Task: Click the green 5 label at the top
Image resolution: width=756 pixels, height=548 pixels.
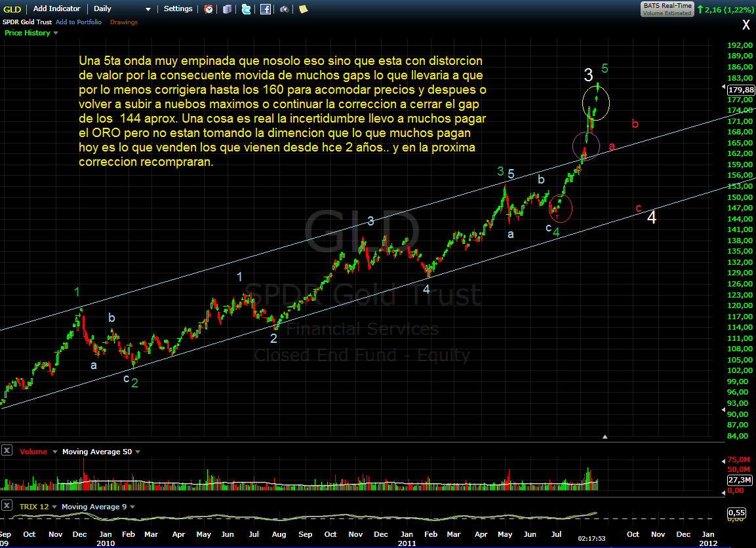Action: 605,68
